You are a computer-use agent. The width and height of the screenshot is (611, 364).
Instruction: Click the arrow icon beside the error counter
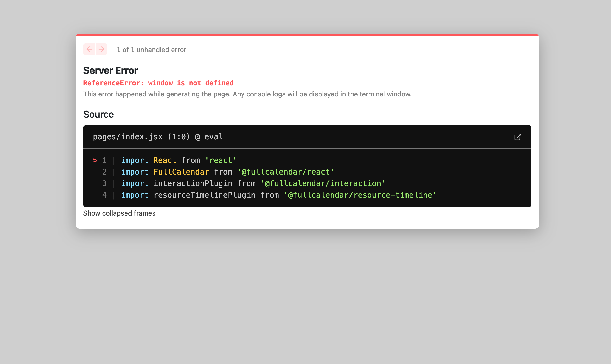coord(101,49)
